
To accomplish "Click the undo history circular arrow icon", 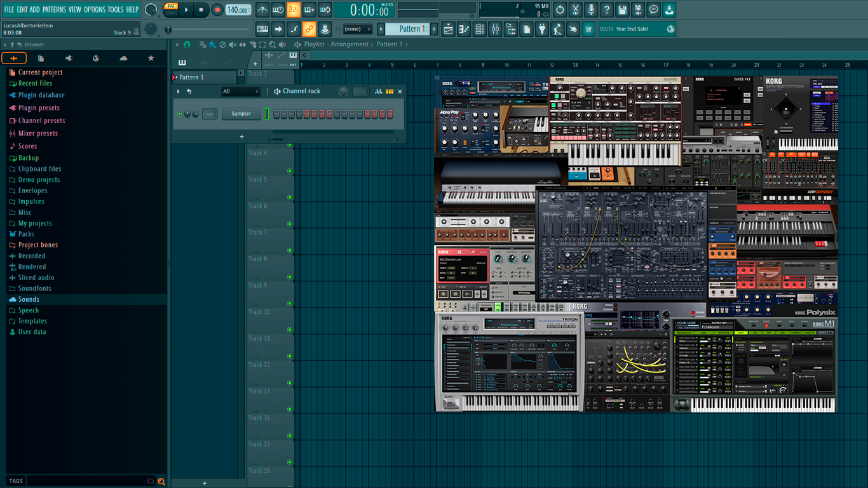I will [560, 10].
